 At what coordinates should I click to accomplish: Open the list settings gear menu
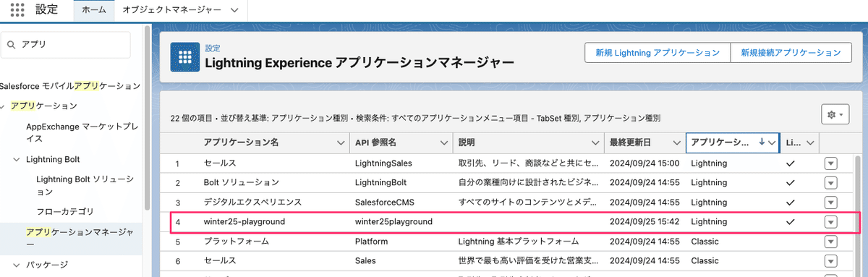click(835, 115)
